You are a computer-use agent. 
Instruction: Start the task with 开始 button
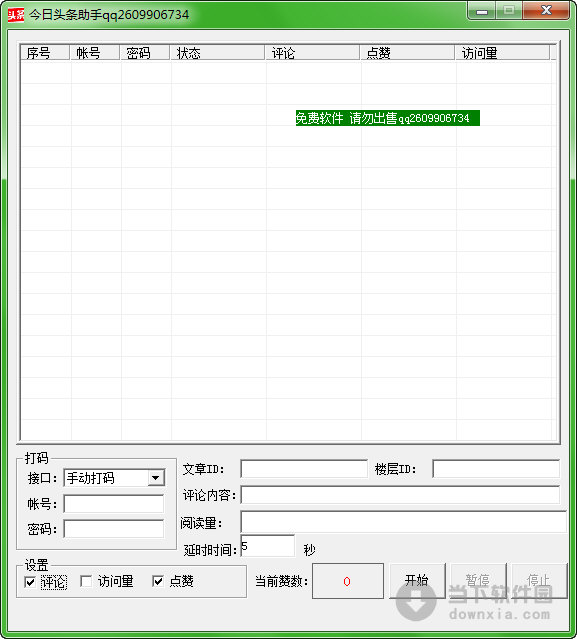417,581
